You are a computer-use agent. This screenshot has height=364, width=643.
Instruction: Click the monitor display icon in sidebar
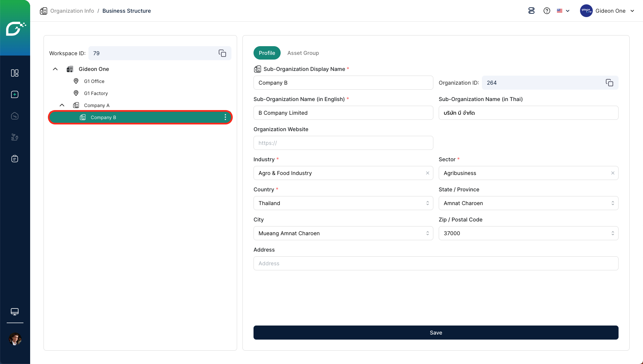point(15,311)
